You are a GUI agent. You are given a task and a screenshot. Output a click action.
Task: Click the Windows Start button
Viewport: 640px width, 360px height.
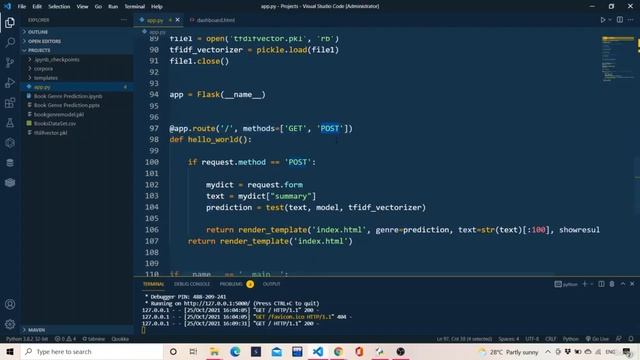coord(10,351)
